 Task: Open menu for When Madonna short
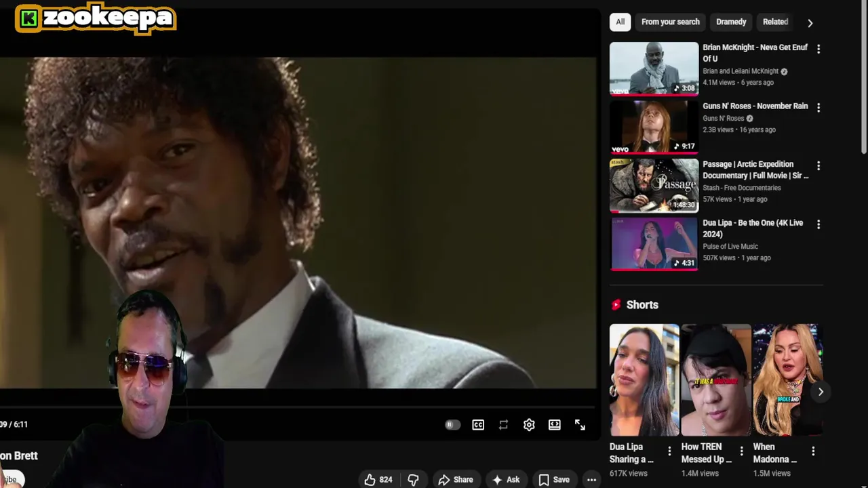813,451
